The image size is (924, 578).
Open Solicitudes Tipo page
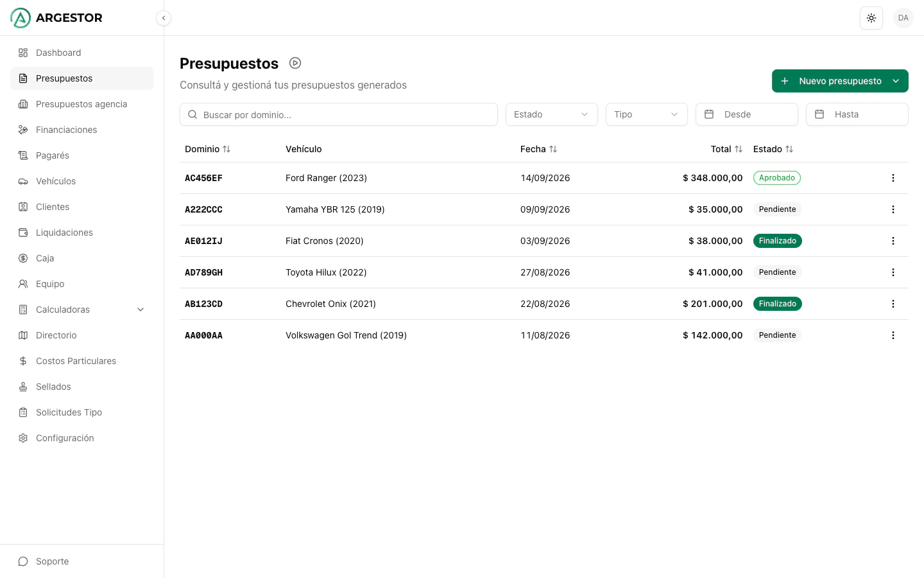click(x=81, y=412)
